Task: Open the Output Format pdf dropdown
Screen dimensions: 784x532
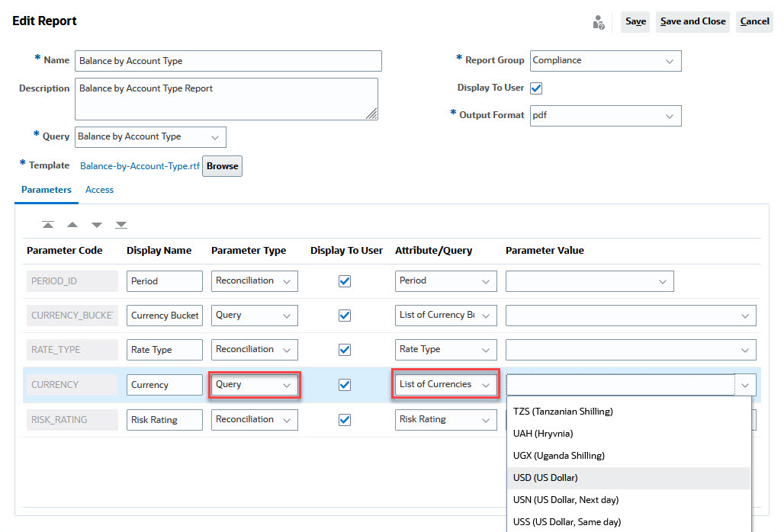Action: [606, 116]
